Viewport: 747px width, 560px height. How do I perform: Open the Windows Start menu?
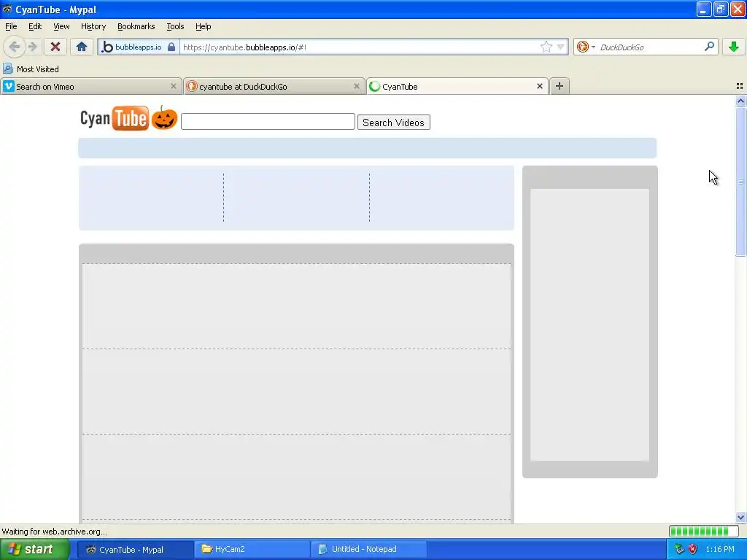[x=34, y=549]
